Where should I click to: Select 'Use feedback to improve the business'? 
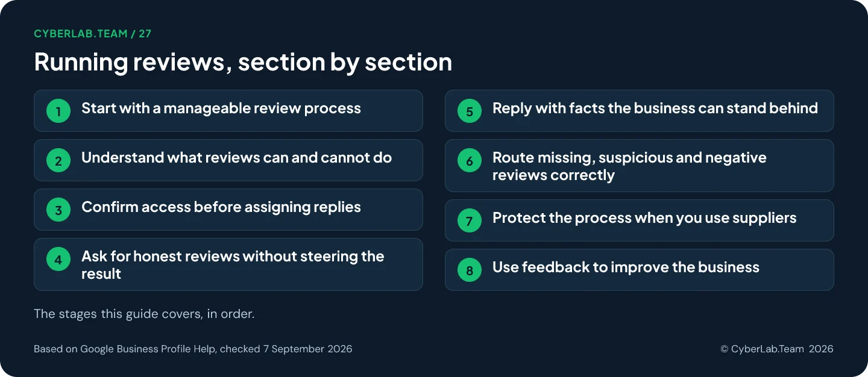coord(640,270)
